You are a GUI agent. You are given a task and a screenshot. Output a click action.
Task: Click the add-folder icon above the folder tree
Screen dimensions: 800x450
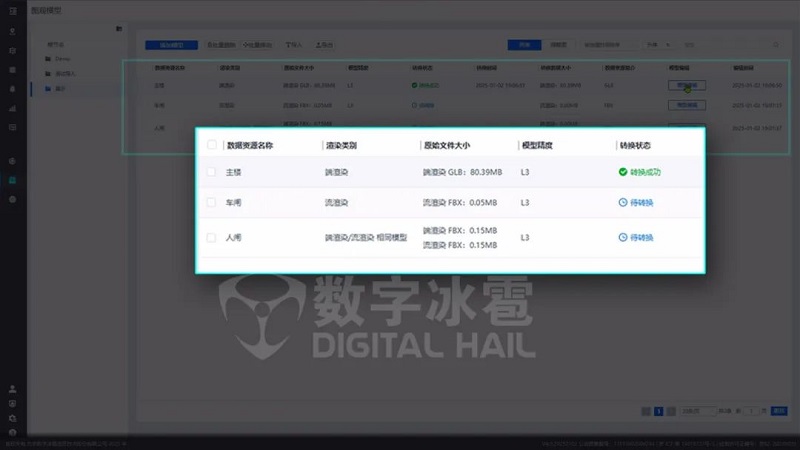pos(119,29)
